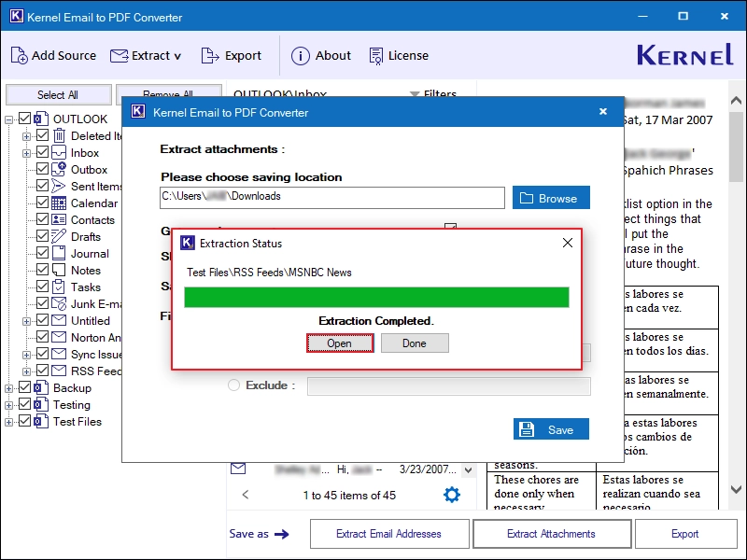Expand the Deleted Items folder node
Viewport: 747px width, 560px height.
pos(26,136)
